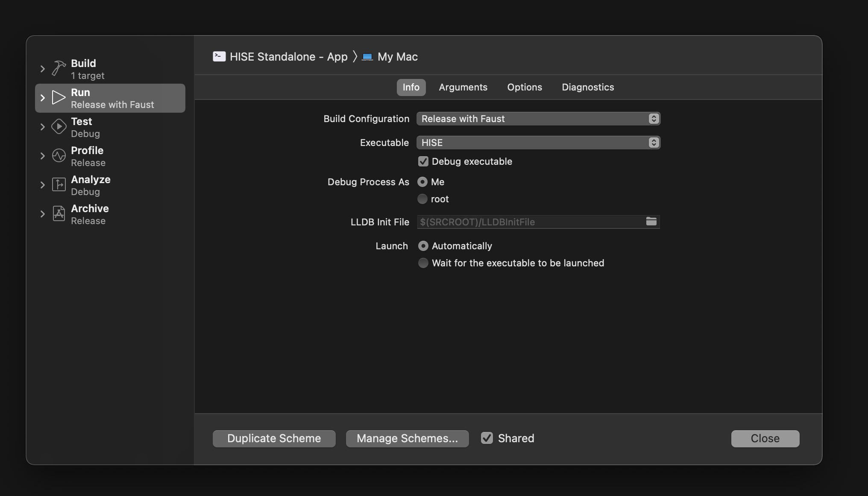This screenshot has width=868, height=496.
Task: Click the Test diamond play icon
Action: click(59, 126)
